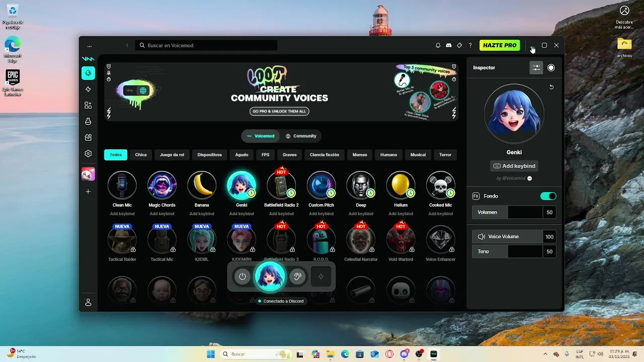Select the Battlefield Radio 2 voice
Viewport: 644px width, 362px height.
(x=281, y=185)
